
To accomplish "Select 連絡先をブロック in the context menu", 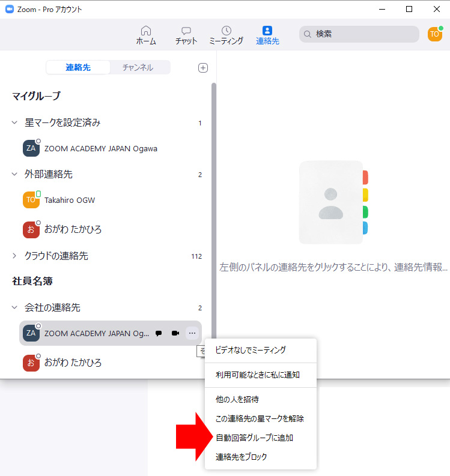I will coord(242,457).
